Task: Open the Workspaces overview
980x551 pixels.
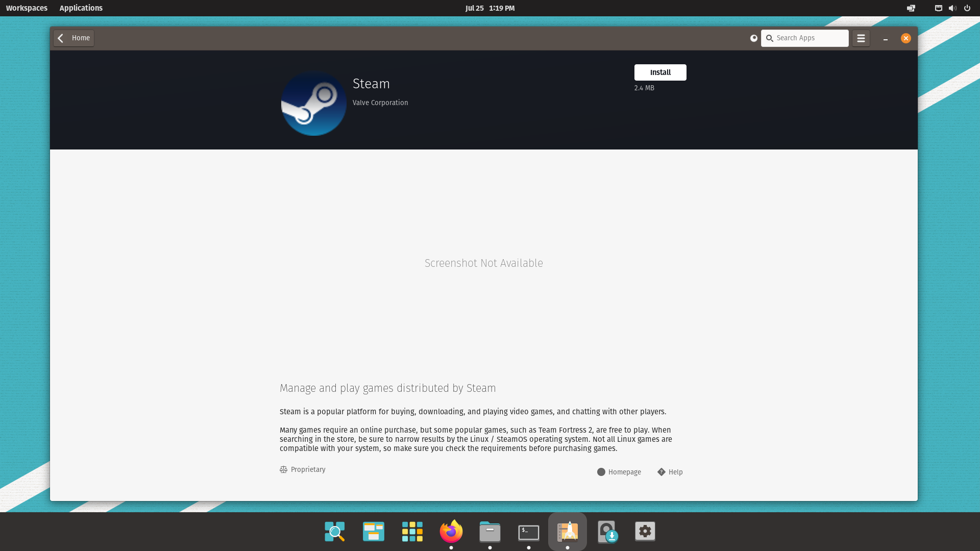Action: point(27,8)
